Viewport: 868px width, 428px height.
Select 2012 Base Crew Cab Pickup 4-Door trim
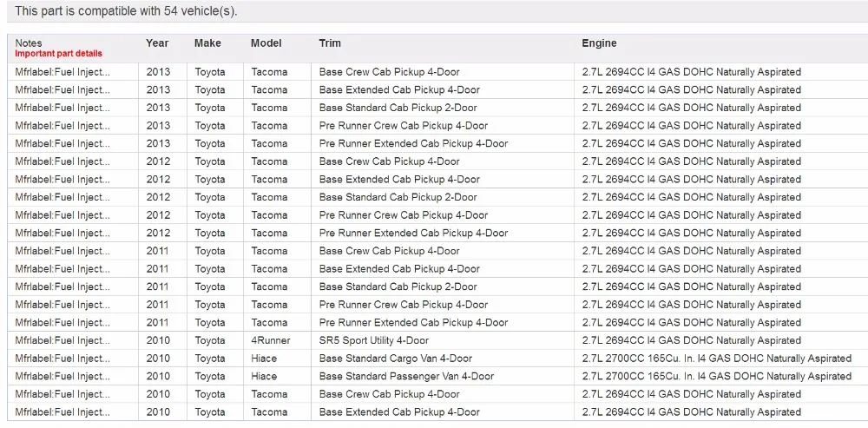click(x=389, y=161)
